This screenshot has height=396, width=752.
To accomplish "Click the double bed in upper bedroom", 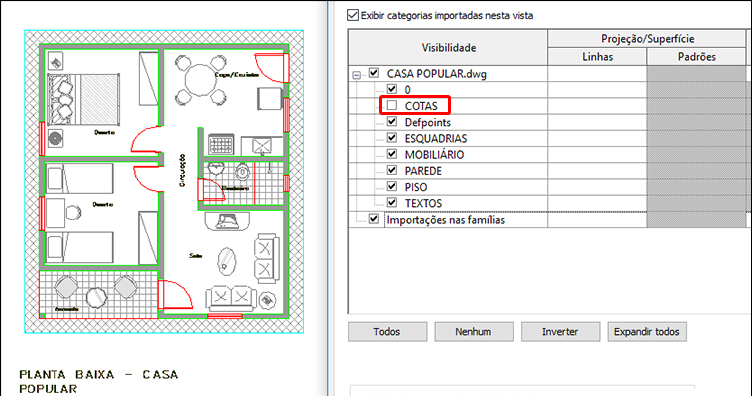I will point(83,99).
